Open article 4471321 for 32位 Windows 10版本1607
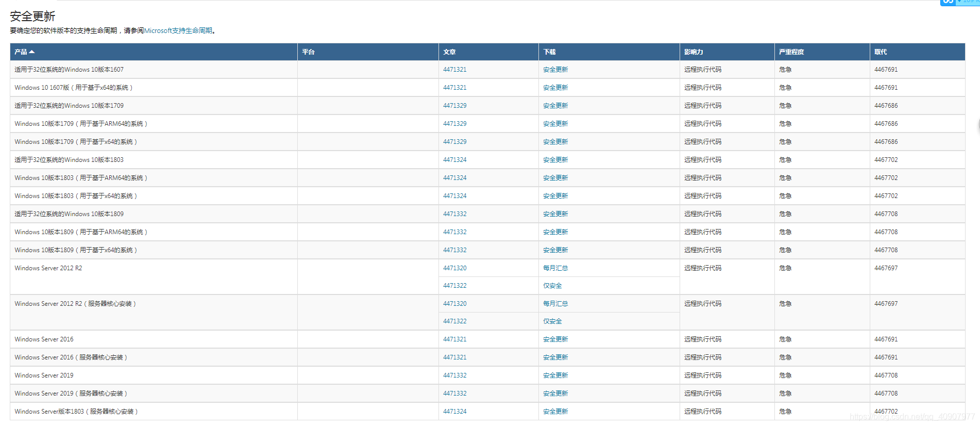Viewport: 980px width, 426px height. pyautogui.click(x=455, y=70)
